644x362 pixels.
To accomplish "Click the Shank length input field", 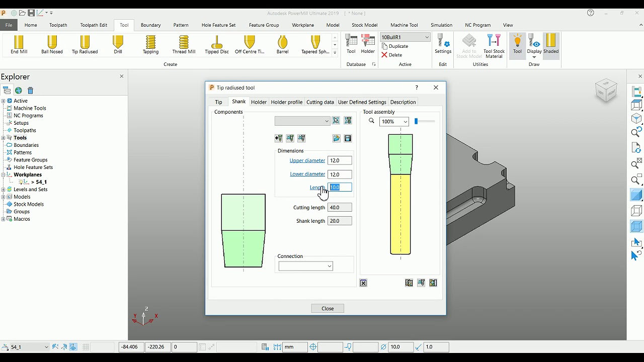I will pos(340,221).
